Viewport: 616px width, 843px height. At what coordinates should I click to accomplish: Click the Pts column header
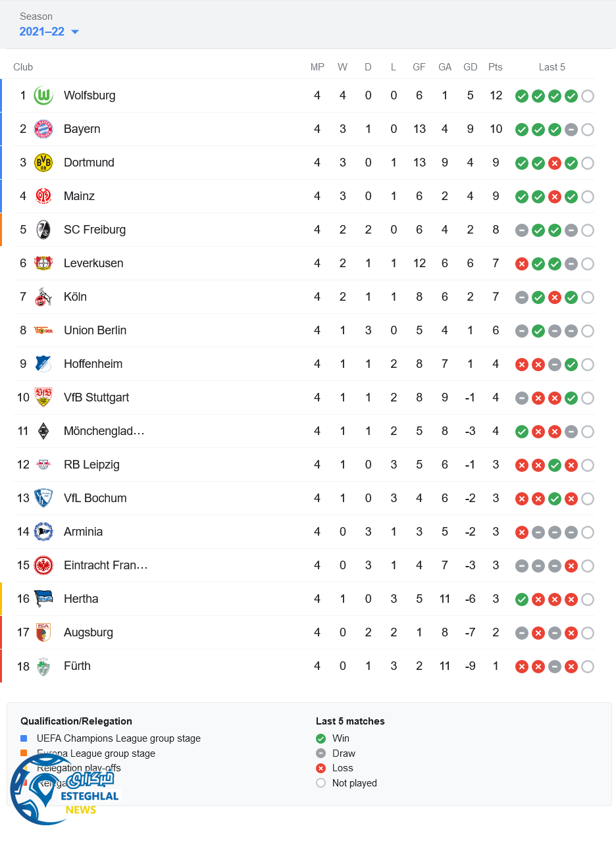coord(496,67)
